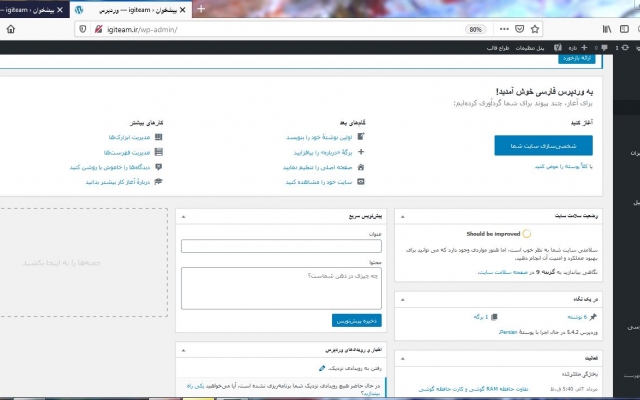Reset zoom via the 80% badge
The width and height of the screenshot is (640, 400).
pos(476,29)
